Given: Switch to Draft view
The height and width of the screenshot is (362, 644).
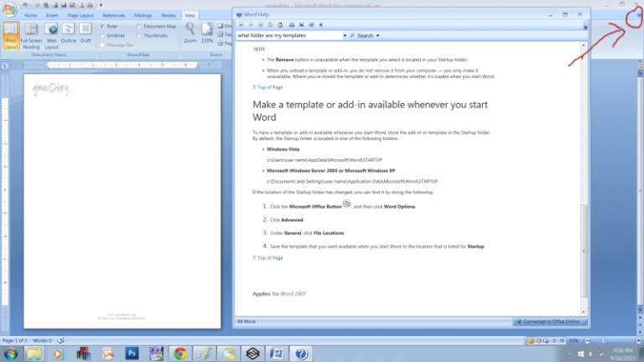Looking at the screenshot, I should click(x=86, y=34).
